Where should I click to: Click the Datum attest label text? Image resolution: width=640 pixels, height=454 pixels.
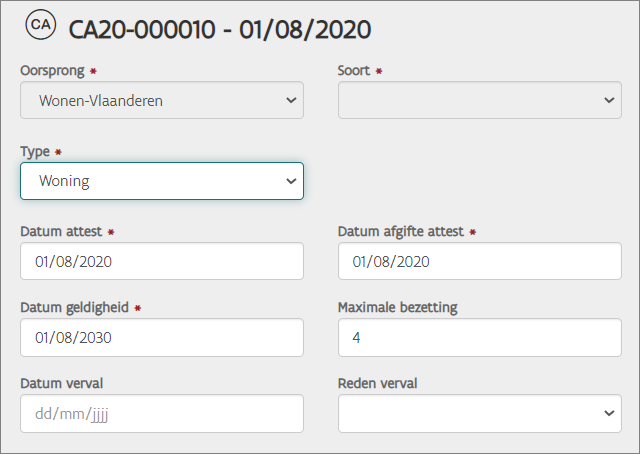click(61, 231)
